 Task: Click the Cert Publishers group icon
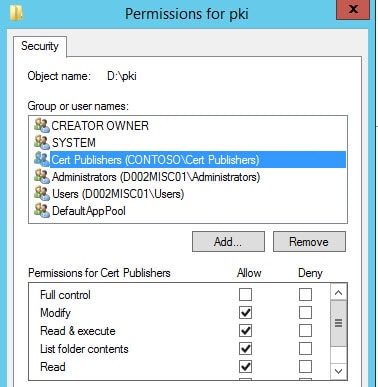tap(42, 159)
